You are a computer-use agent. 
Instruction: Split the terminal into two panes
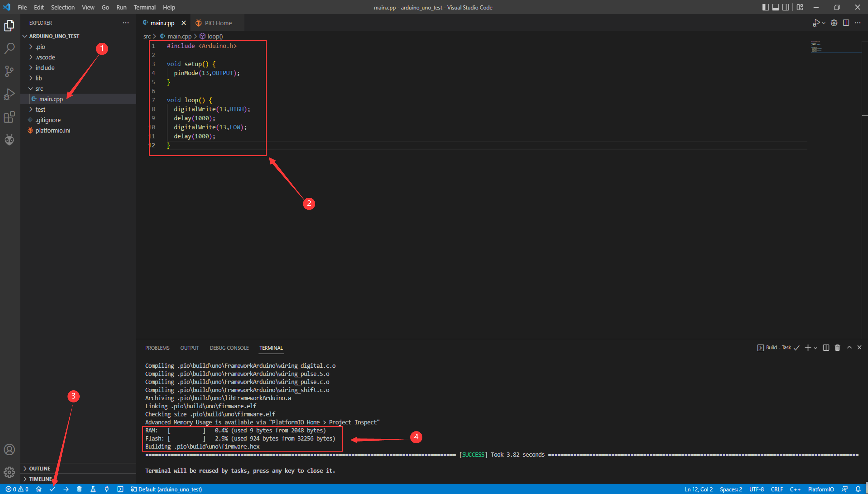coord(826,348)
